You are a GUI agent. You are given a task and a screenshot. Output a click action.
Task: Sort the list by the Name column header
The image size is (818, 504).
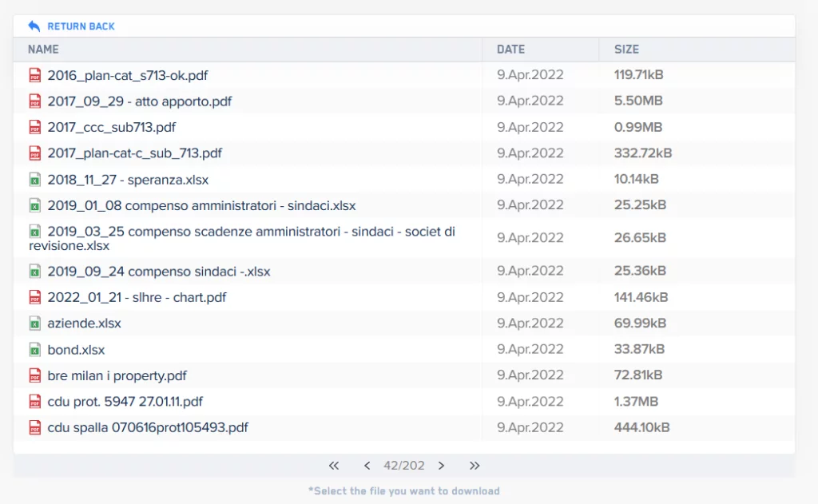tap(43, 50)
